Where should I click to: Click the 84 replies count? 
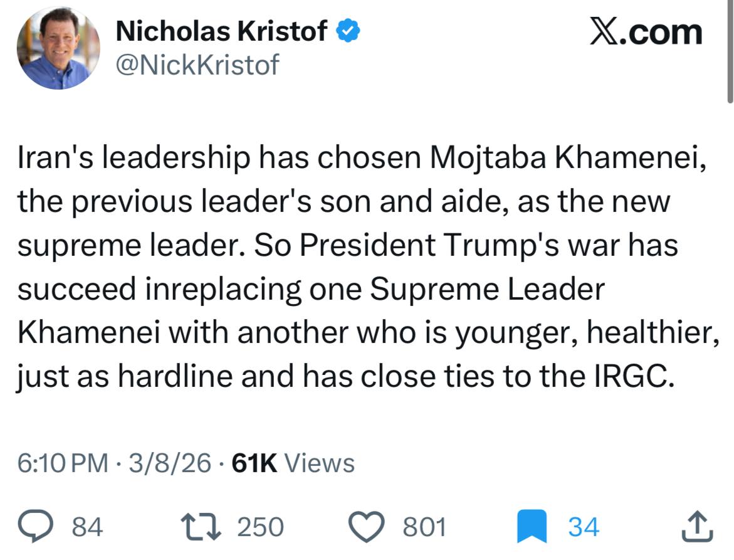coord(87,527)
